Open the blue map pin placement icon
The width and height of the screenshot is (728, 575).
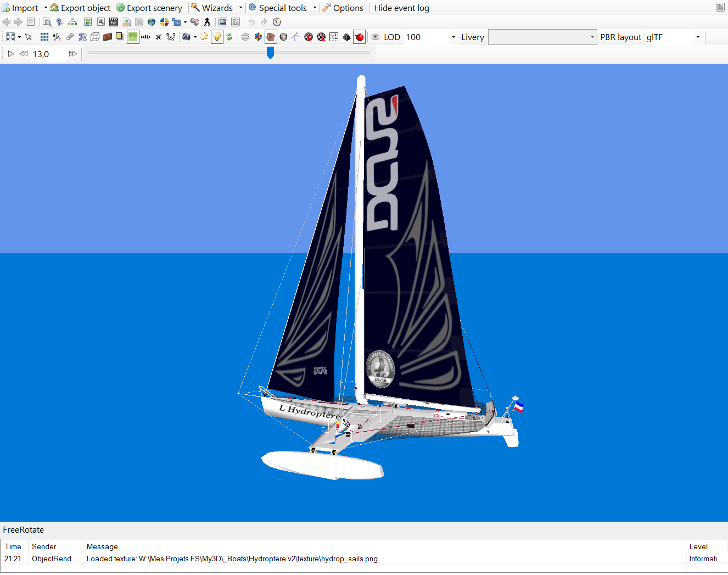[x=59, y=22]
